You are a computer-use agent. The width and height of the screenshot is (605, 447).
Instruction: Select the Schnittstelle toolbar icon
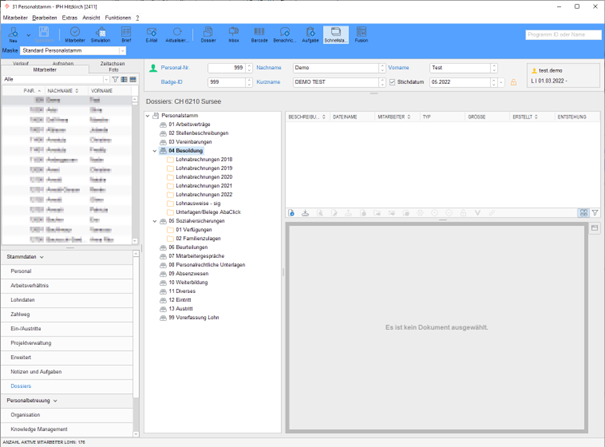point(334,34)
